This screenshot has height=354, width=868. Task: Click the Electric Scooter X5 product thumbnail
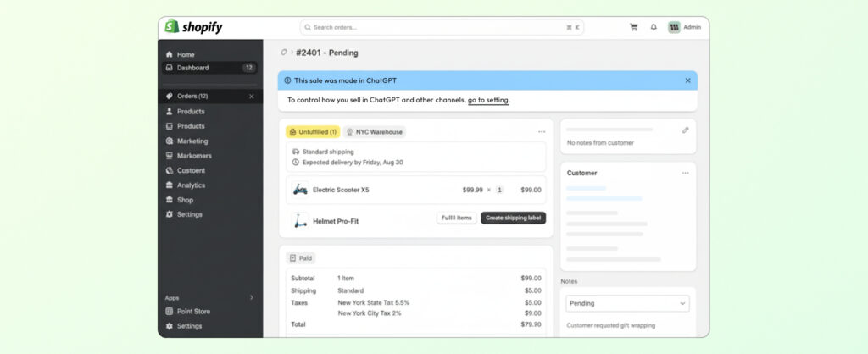coord(300,190)
